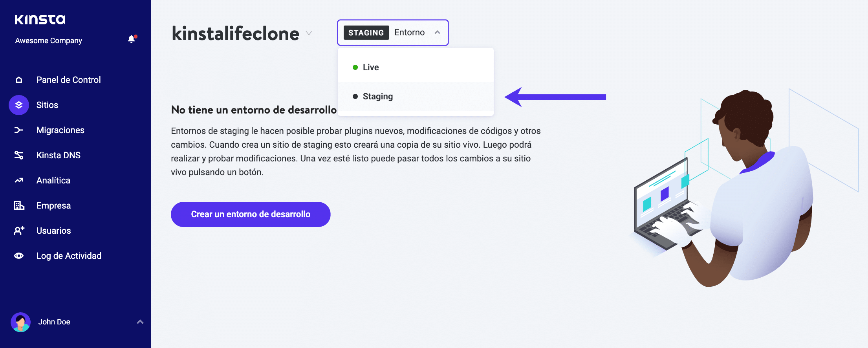Open the kinstalifeclone site switcher chevron
Screen dimensions: 868x348
click(309, 33)
